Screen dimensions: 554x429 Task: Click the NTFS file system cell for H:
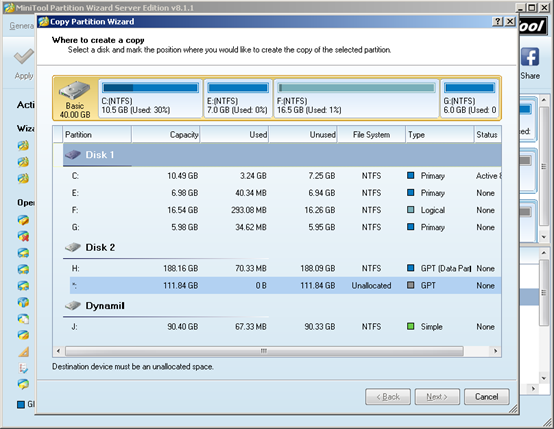tap(371, 268)
